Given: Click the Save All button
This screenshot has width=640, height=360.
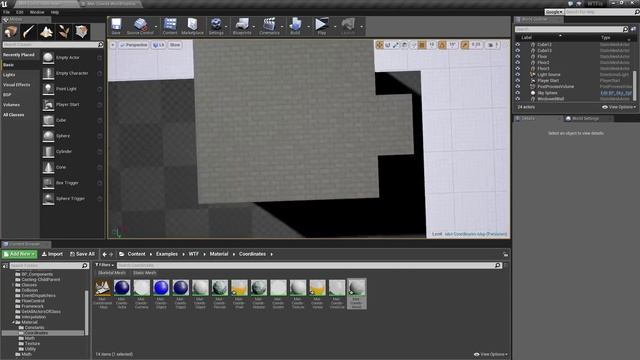Looking at the screenshot, I should [82, 254].
